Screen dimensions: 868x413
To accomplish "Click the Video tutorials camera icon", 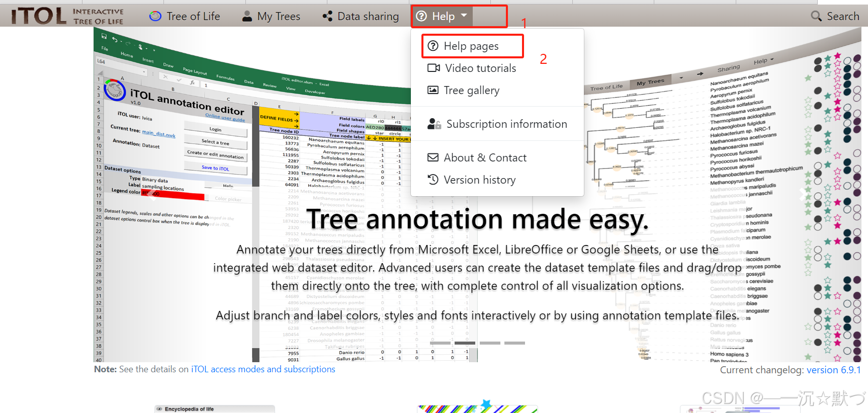I will tap(433, 68).
